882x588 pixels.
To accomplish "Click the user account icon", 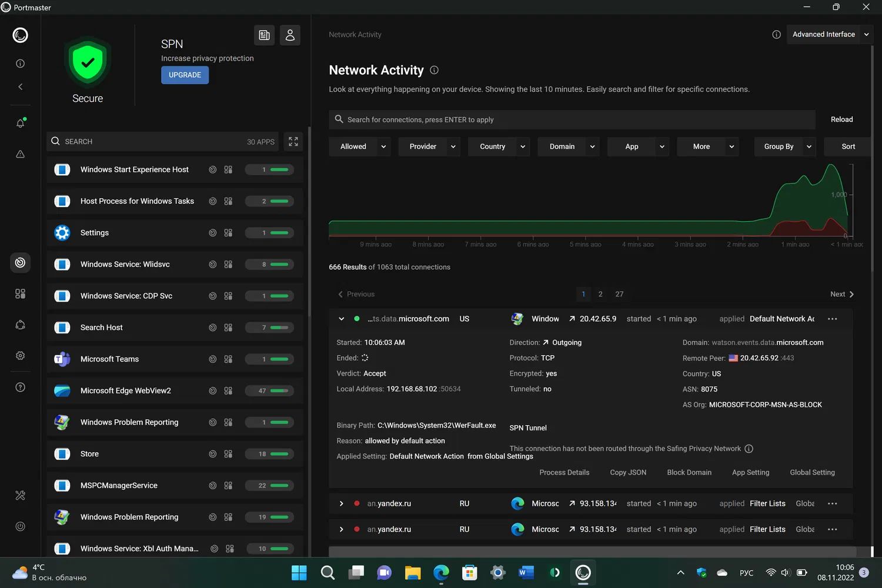I will pyautogui.click(x=290, y=35).
